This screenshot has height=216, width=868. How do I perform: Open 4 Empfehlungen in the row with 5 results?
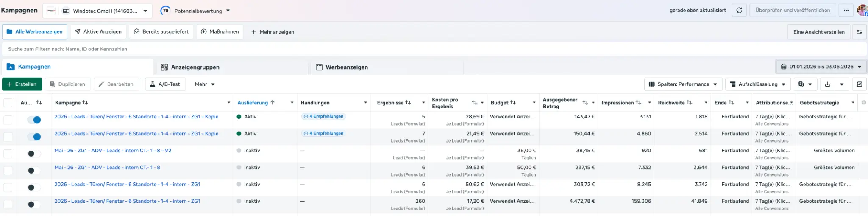[323, 116]
